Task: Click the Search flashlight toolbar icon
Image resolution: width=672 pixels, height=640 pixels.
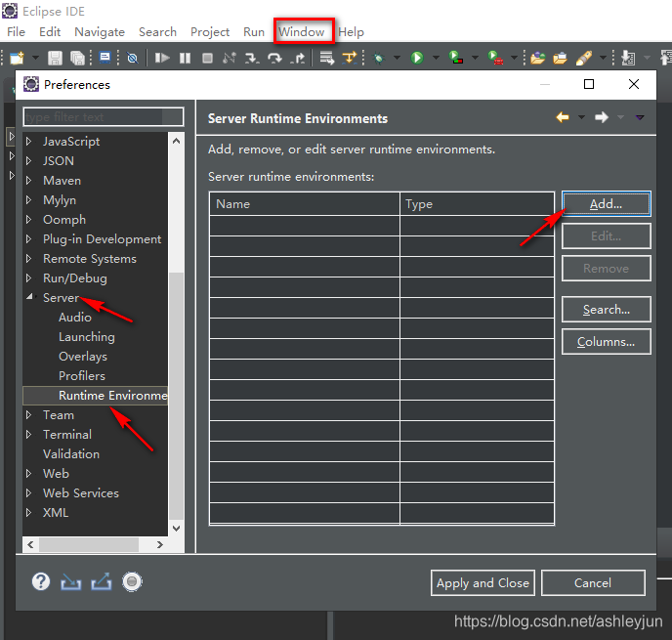Action: coord(584,58)
